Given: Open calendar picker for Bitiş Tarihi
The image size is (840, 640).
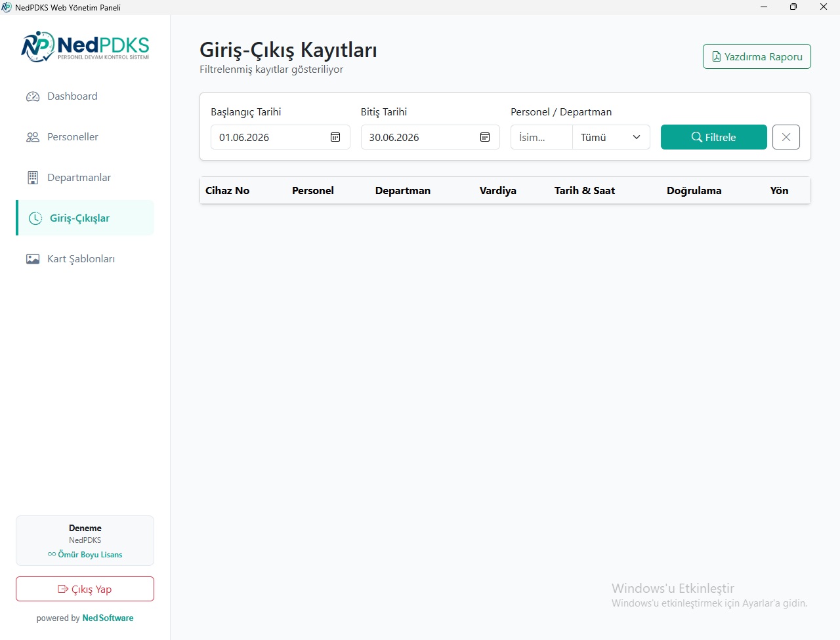Looking at the screenshot, I should (485, 137).
